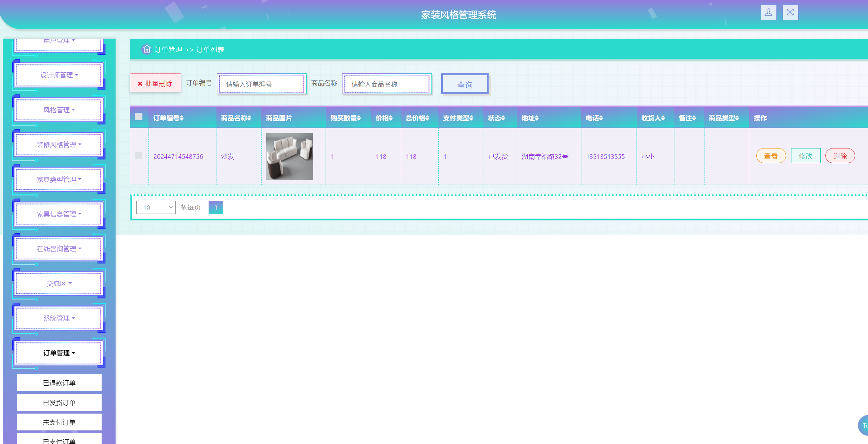Click the fullscreen toggle icon in header
This screenshot has height=444, width=868.
pyautogui.click(x=790, y=13)
